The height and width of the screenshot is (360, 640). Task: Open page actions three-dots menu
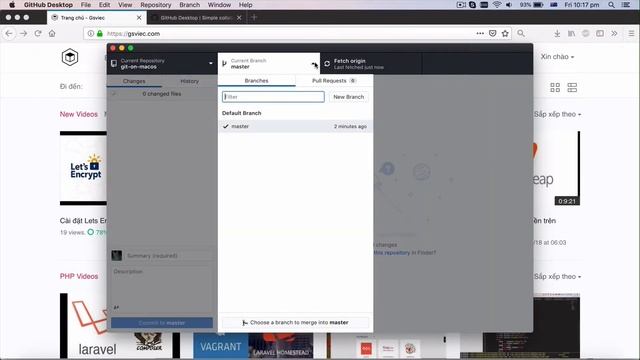[480, 33]
